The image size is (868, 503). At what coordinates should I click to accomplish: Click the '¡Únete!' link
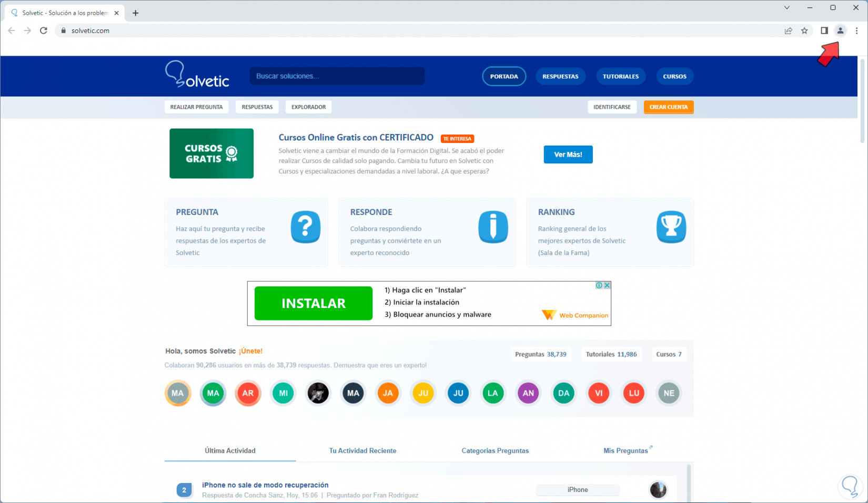point(250,351)
